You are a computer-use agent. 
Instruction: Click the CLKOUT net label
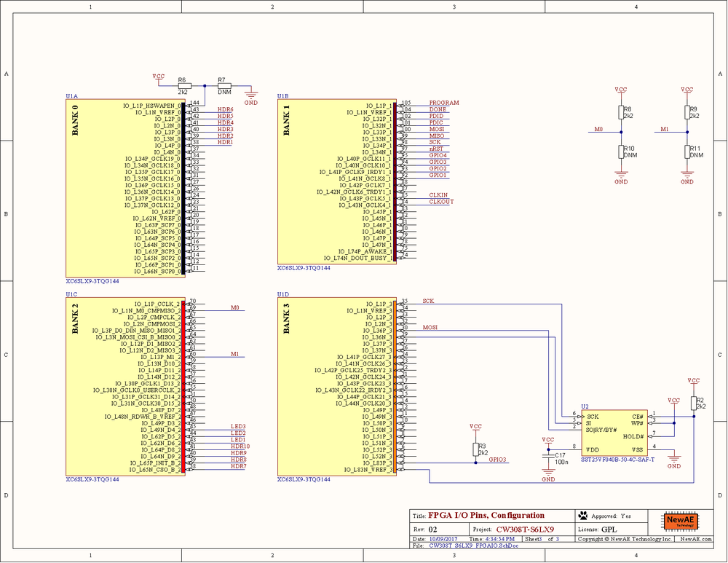441,202
